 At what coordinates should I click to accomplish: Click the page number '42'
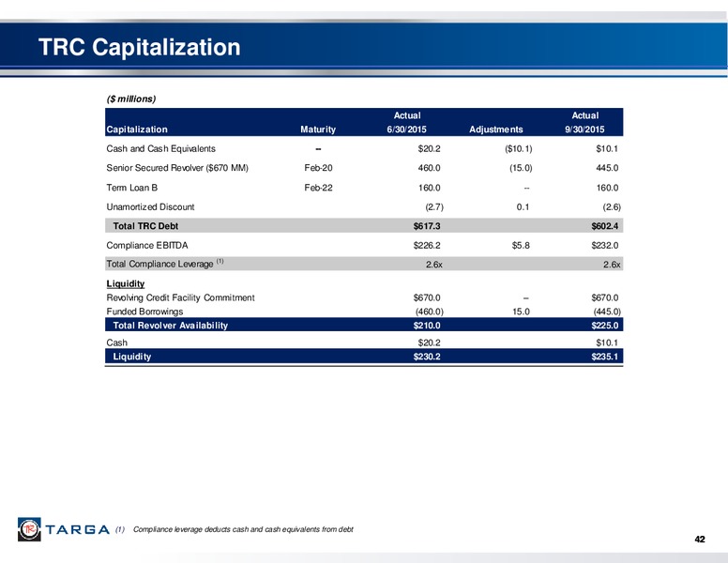coord(700,540)
